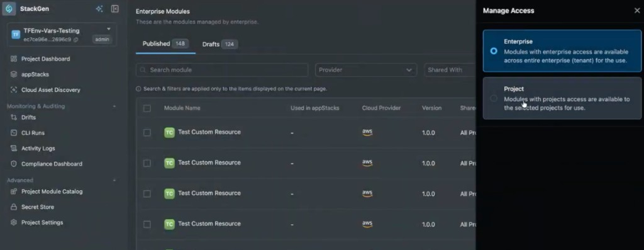Click the Project Dashboard icon

[x=14, y=59]
